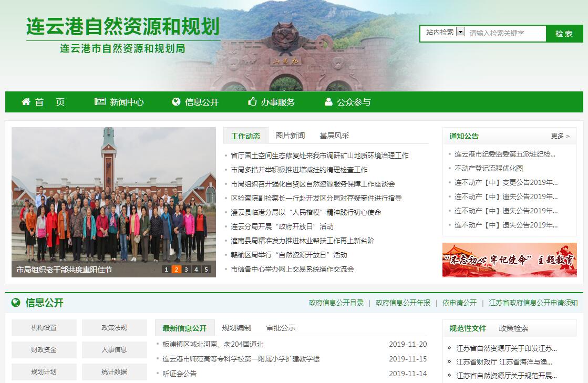Open the 不动产登记流程优化图 notice link

[x=489, y=168]
